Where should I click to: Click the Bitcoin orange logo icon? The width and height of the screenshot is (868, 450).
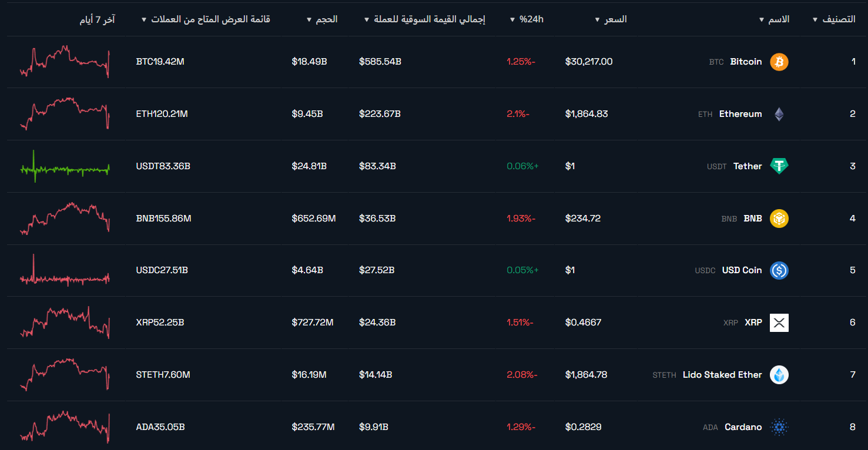coord(779,62)
